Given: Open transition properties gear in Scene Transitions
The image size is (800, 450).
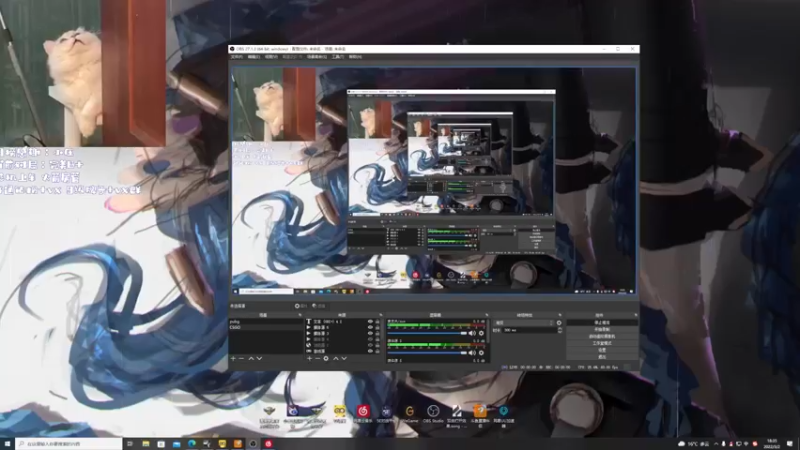Looking at the screenshot, I should pyautogui.click(x=559, y=323).
